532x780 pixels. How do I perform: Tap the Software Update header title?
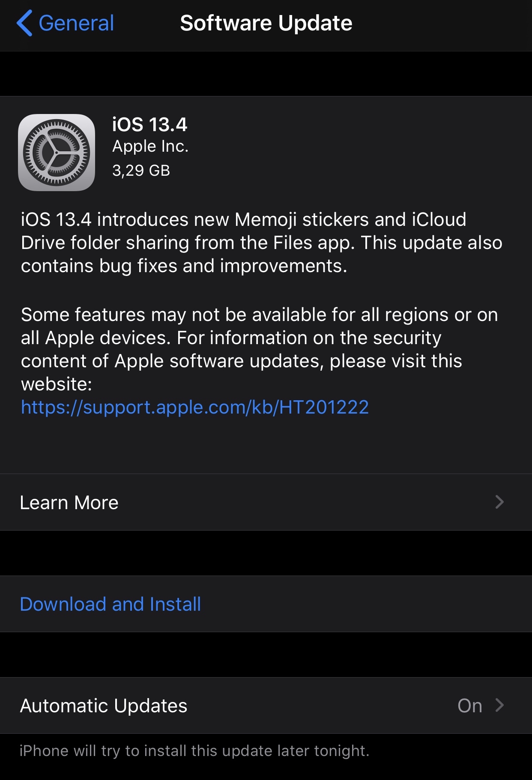266,23
